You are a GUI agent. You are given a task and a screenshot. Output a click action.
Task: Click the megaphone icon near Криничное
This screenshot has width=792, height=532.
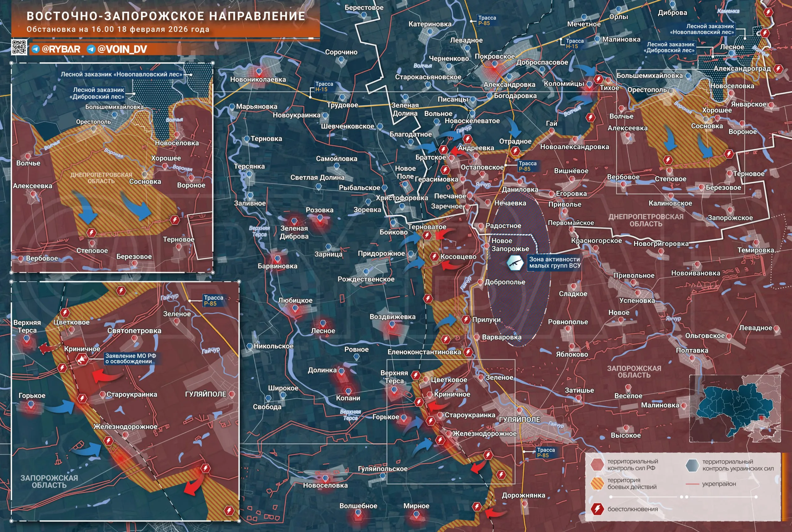click(82, 359)
